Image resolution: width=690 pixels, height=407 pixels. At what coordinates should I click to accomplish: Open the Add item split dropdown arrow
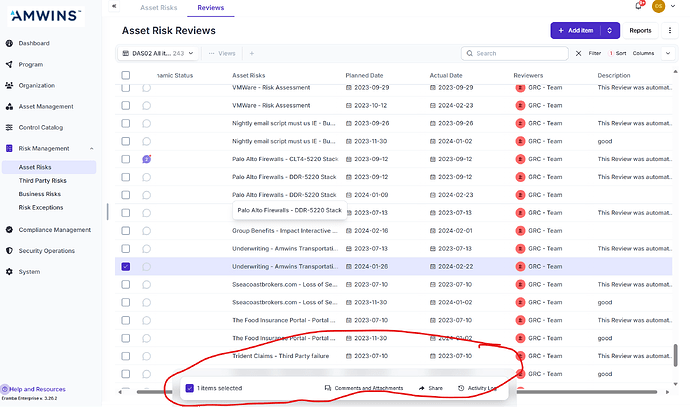(609, 30)
